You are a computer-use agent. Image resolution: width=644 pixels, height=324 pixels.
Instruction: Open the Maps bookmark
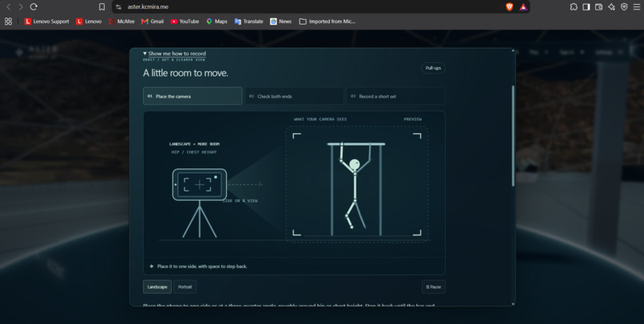tap(217, 22)
